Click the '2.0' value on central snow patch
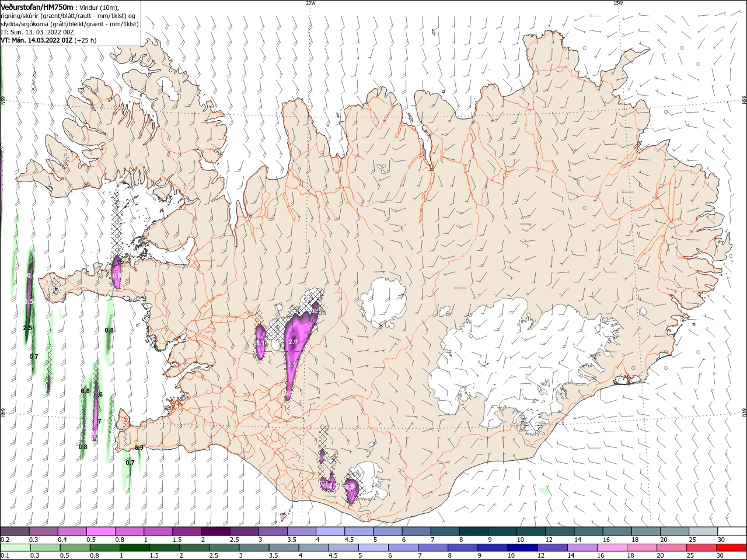Image resolution: width=747 pixels, height=560 pixels. 293,342
